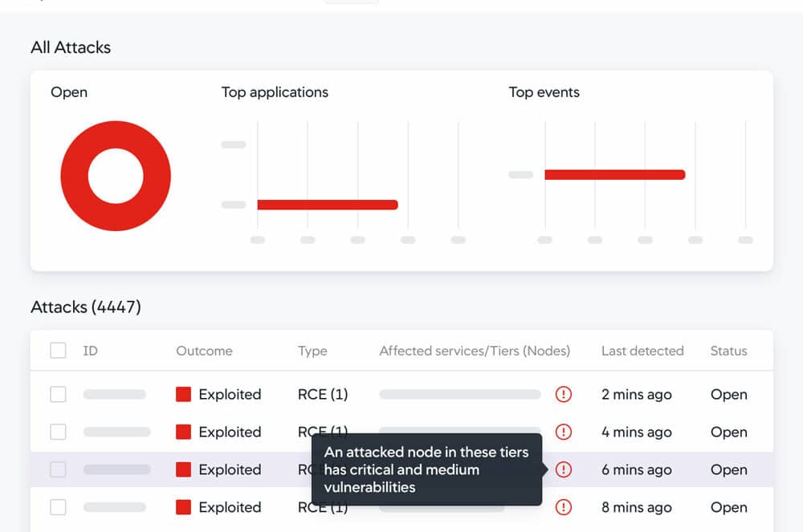Click red Exploited square in 4 mins ago row
This screenshot has width=803, height=532.
click(x=183, y=432)
